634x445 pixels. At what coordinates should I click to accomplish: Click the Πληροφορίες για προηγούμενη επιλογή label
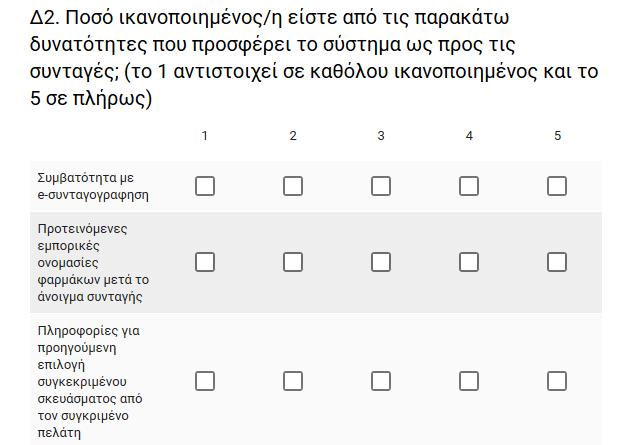click(x=90, y=382)
